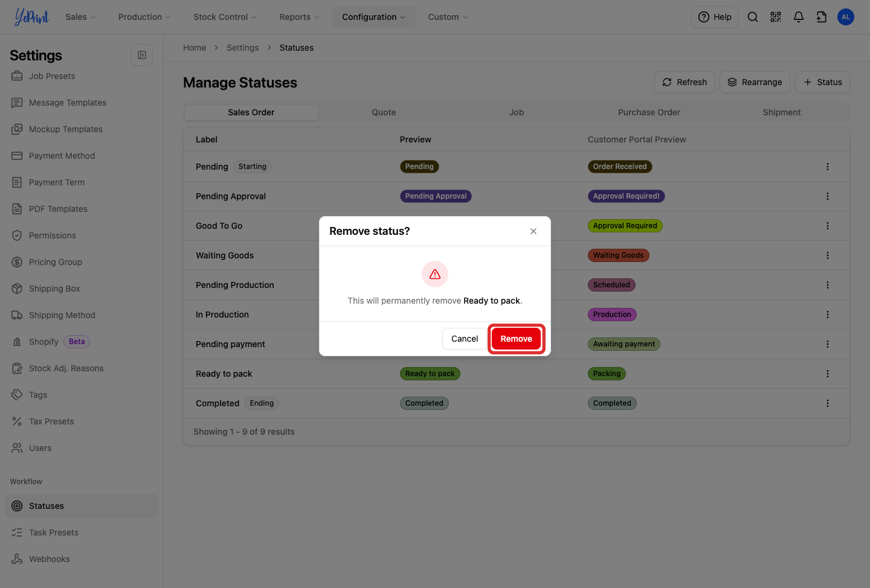Click the YoPrint logo
Image resolution: width=870 pixels, height=588 pixels.
point(31,17)
